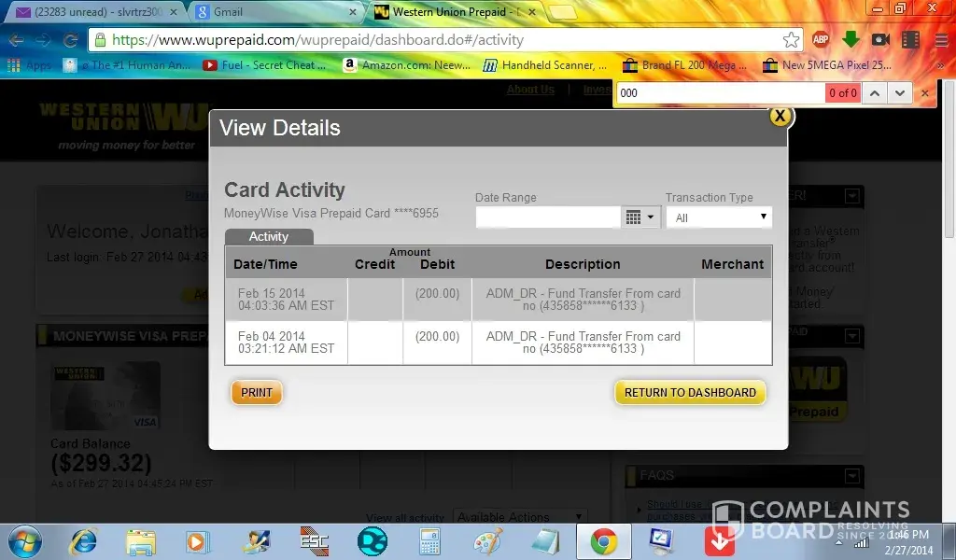Open the Handheld Scanner bookmark
The image size is (956, 560).
545,65
